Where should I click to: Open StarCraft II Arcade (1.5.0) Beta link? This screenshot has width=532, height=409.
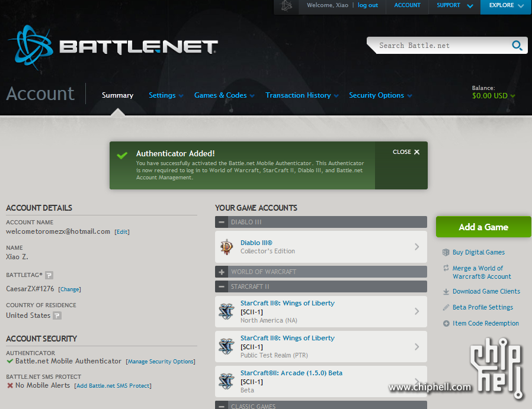(291, 373)
